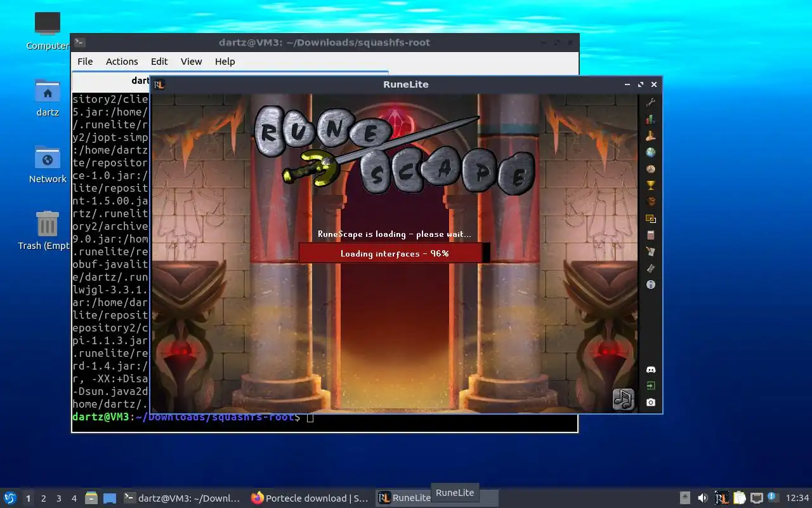Image resolution: width=812 pixels, height=508 pixels.
Task: Open the volume control tray icon
Action: pos(703,498)
